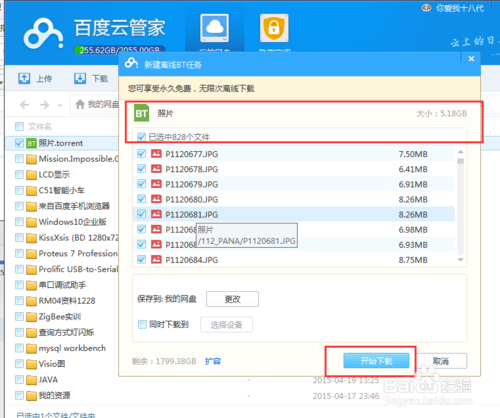The image size is (500, 418).
Task: Click folder icon of ZigBee实训
Action: (x=31, y=317)
